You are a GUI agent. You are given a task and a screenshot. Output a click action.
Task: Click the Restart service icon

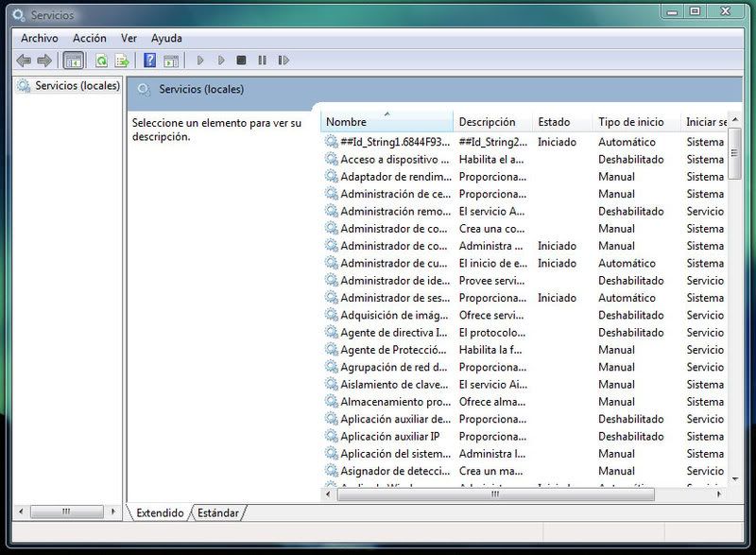[x=283, y=61]
